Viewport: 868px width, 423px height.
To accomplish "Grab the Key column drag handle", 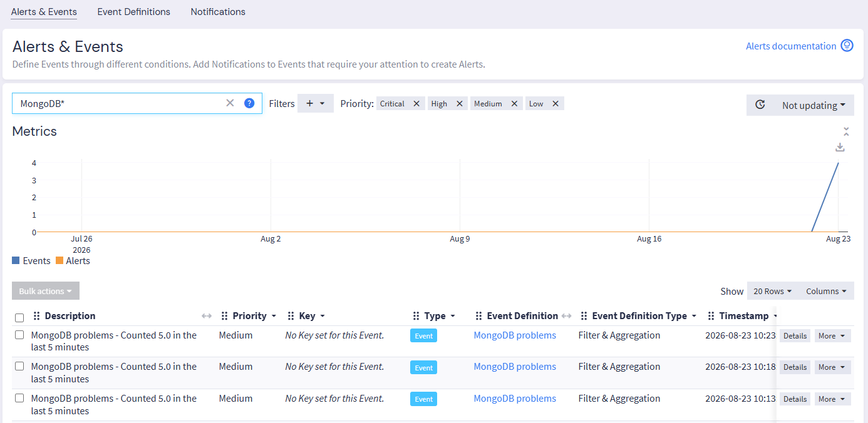I will [291, 316].
